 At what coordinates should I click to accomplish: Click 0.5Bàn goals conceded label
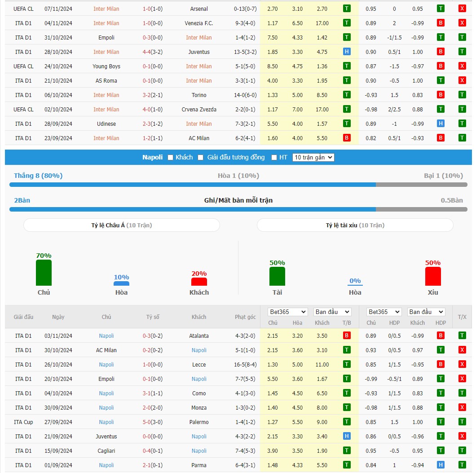click(452, 200)
